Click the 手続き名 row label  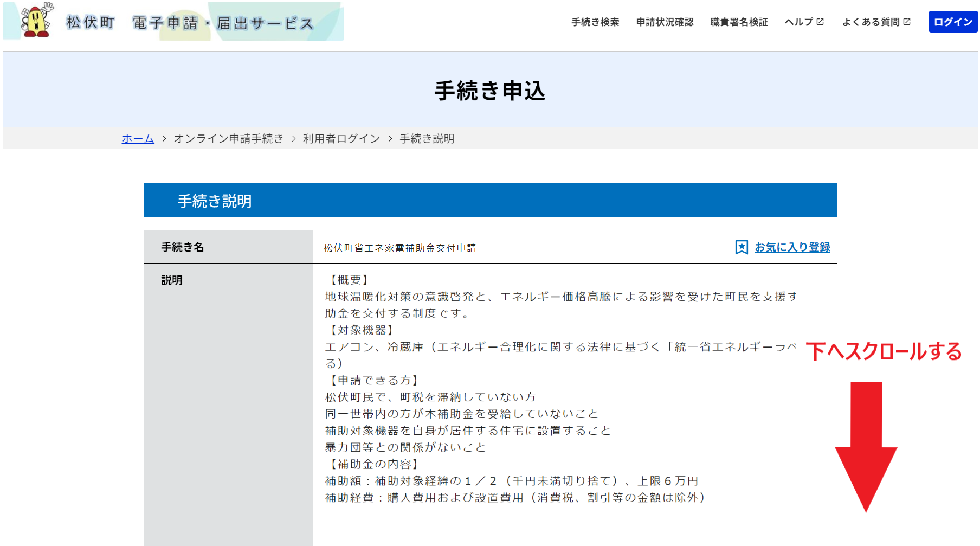coord(183,247)
